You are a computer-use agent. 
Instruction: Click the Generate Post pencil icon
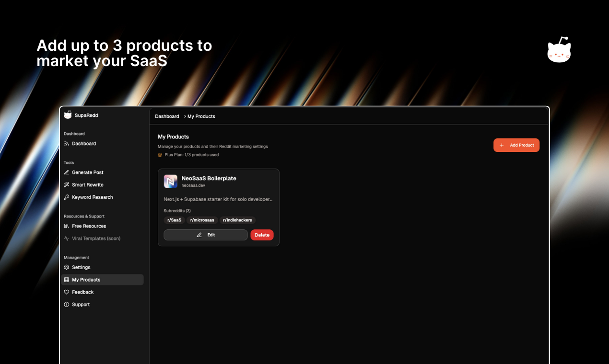[x=67, y=172]
